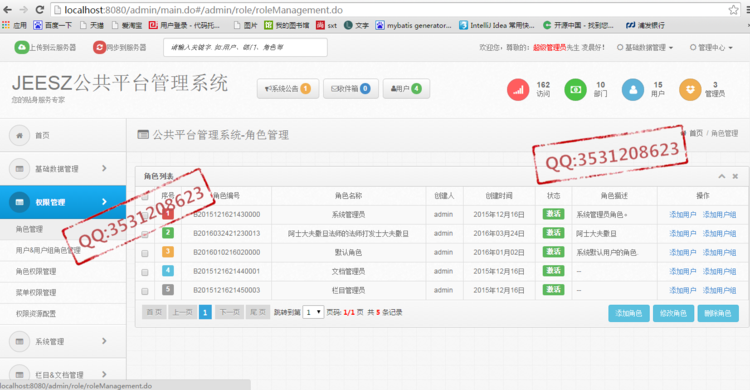Screen dimensions: 750x390
Task: Toggle 激活 status of 阿士大夫 role row
Action: [x=553, y=233]
